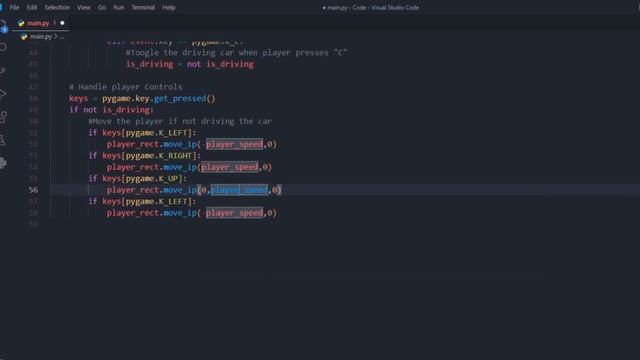640x360 pixels.
Task: Click the line 'if not is_driving:'
Action: [x=111, y=110]
